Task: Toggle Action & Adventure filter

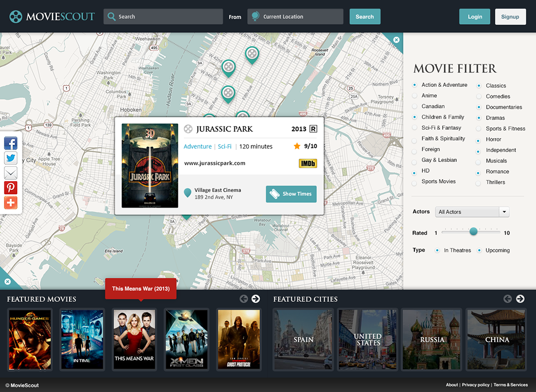Action: pyautogui.click(x=414, y=85)
